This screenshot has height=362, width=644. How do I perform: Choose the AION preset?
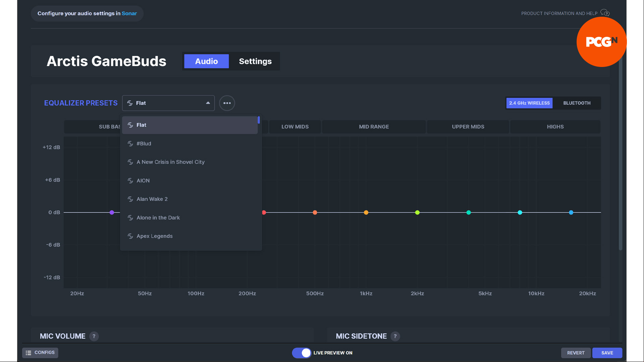pyautogui.click(x=190, y=180)
